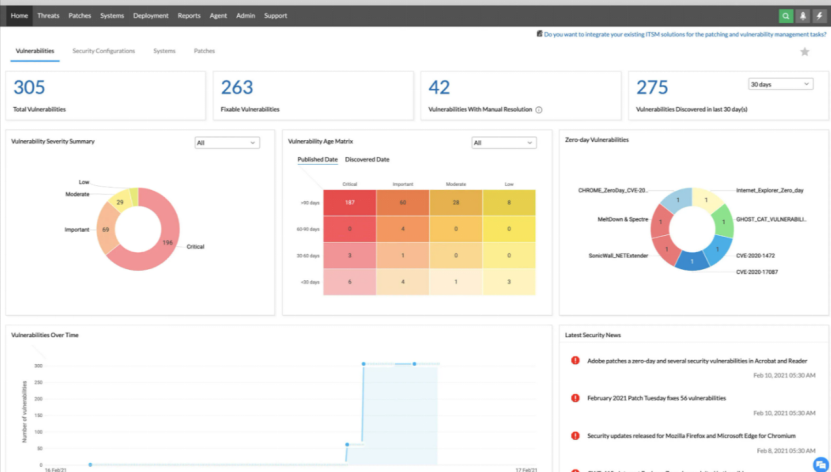
Task: Click alert icon beside Mozilla Firefox news
Action: coord(575,435)
